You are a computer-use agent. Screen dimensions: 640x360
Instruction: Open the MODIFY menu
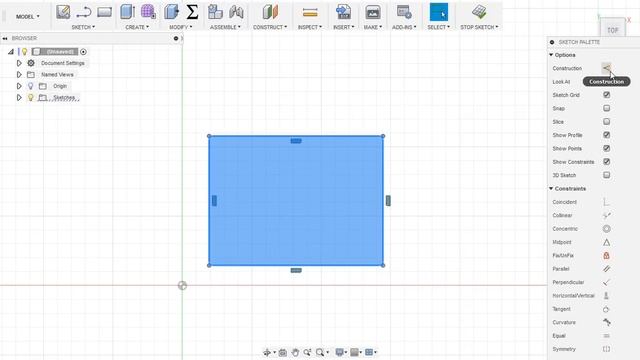click(180, 27)
